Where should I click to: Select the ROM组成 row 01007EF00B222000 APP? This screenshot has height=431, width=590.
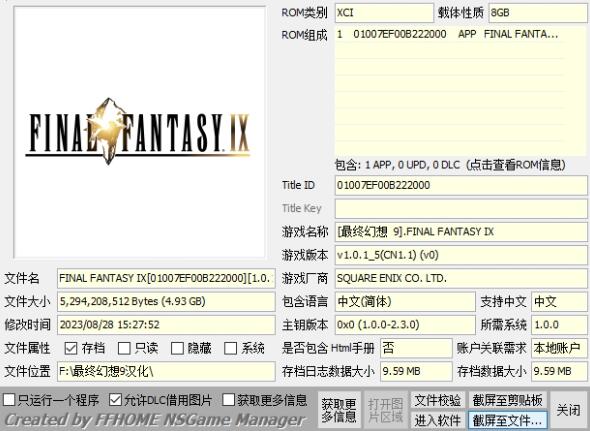point(450,34)
